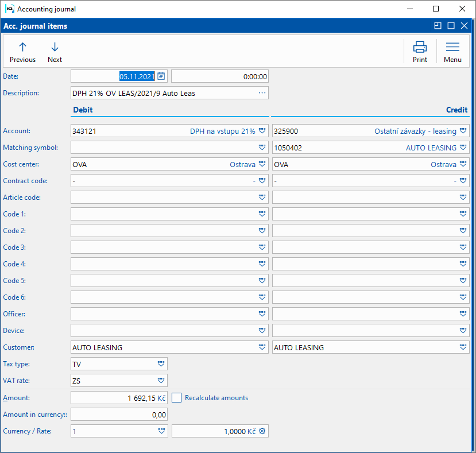Expand the Debit Account dropdown
The height and width of the screenshot is (453, 476).
pos(262,131)
